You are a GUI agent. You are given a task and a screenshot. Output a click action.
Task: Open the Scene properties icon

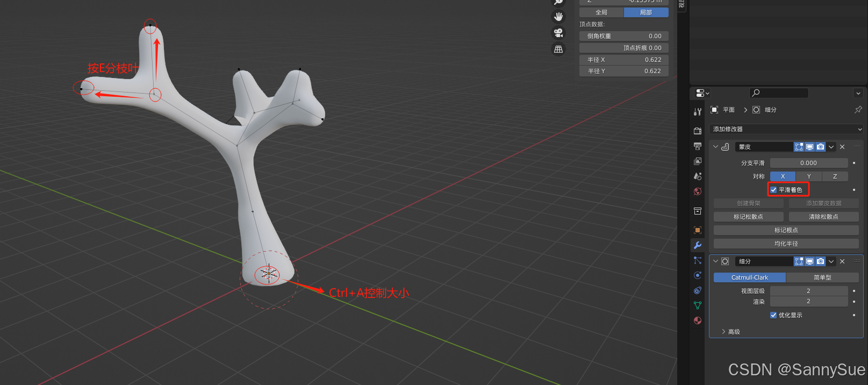tap(698, 176)
